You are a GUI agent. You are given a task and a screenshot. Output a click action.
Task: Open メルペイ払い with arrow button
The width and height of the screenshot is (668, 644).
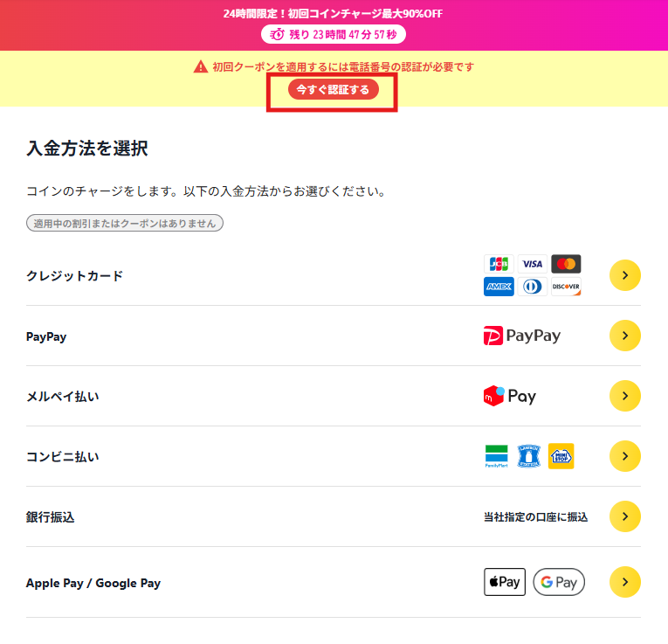624,396
